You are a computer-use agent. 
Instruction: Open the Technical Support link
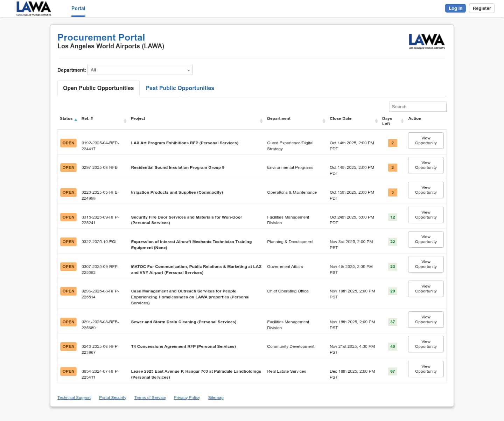[74, 398]
